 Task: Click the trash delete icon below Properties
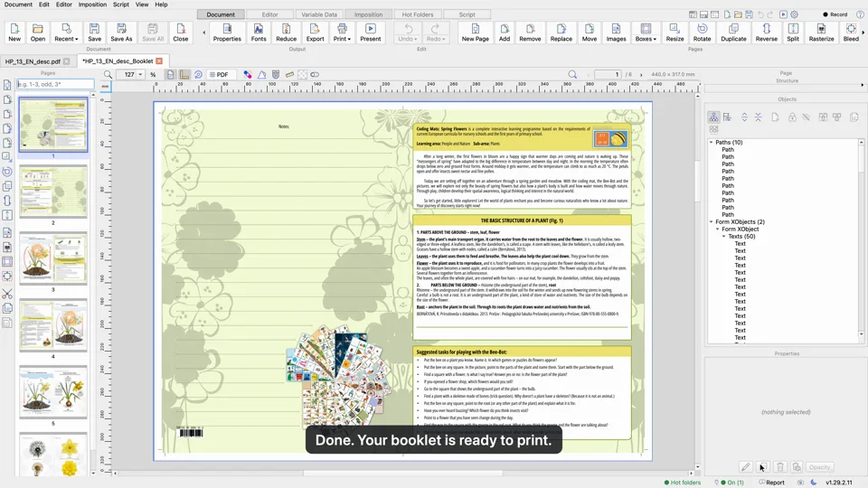tap(780, 467)
